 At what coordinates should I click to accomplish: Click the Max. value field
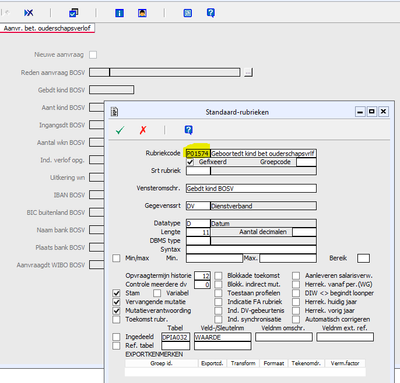(x=288, y=258)
